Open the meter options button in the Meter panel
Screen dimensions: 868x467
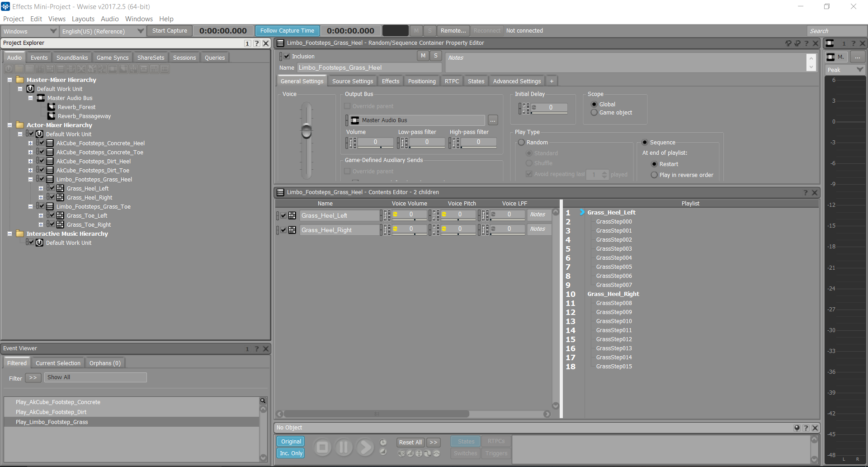pos(858,57)
